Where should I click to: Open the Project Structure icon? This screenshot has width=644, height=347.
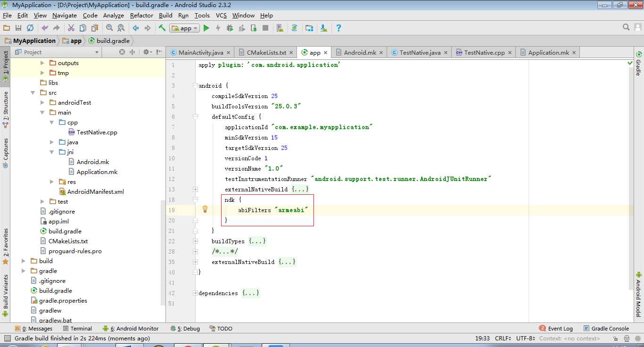[x=309, y=28]
